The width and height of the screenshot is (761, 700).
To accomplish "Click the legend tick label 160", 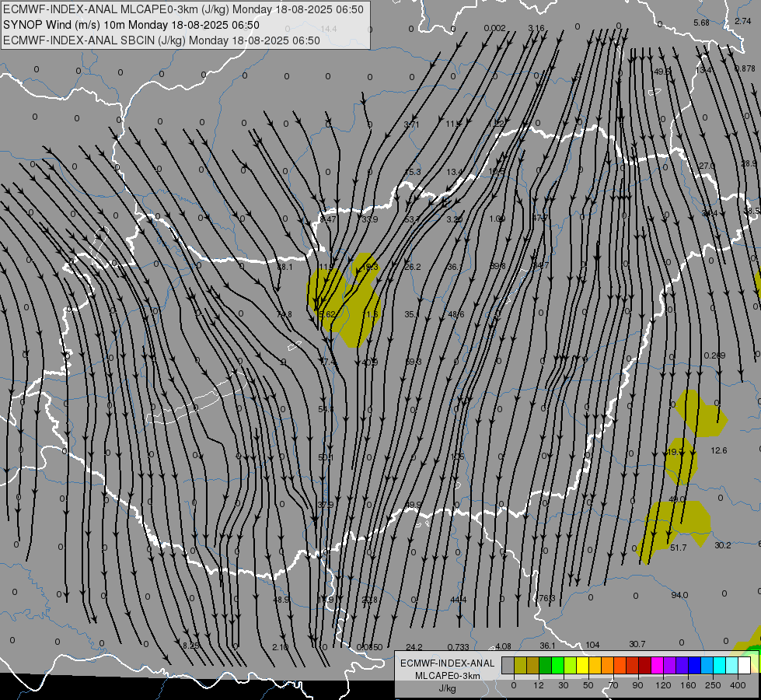I will pyautogui.click(x=688, y=685).
